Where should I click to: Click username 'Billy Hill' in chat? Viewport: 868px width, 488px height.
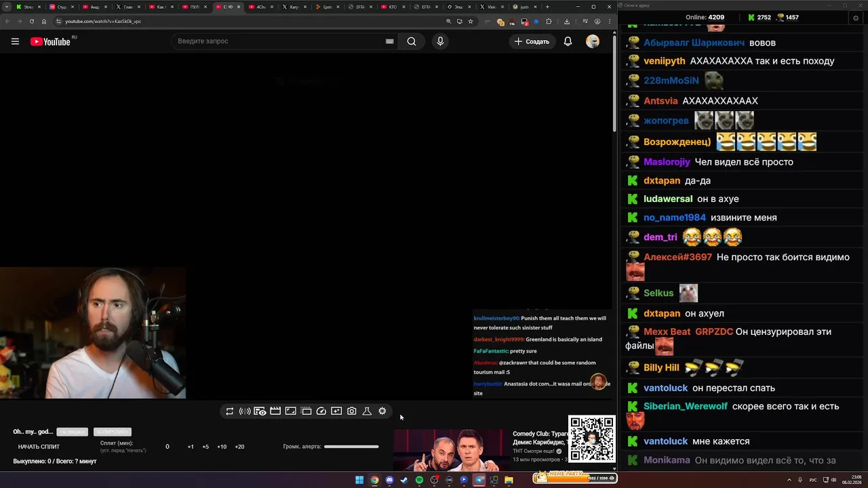pos(661,367)
